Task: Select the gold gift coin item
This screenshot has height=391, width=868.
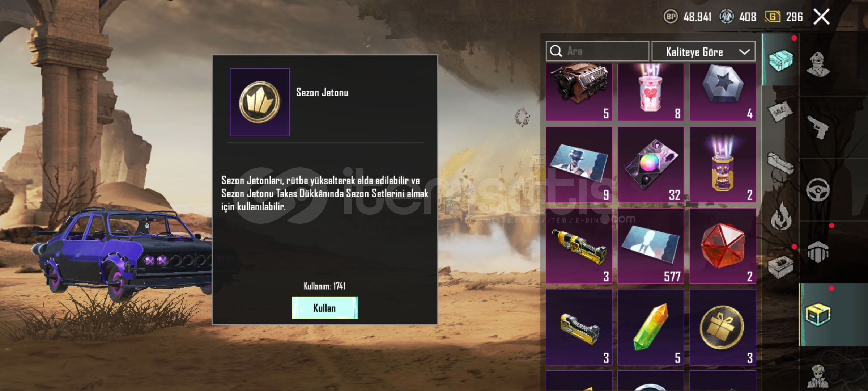Action: (x=723, y=327)
